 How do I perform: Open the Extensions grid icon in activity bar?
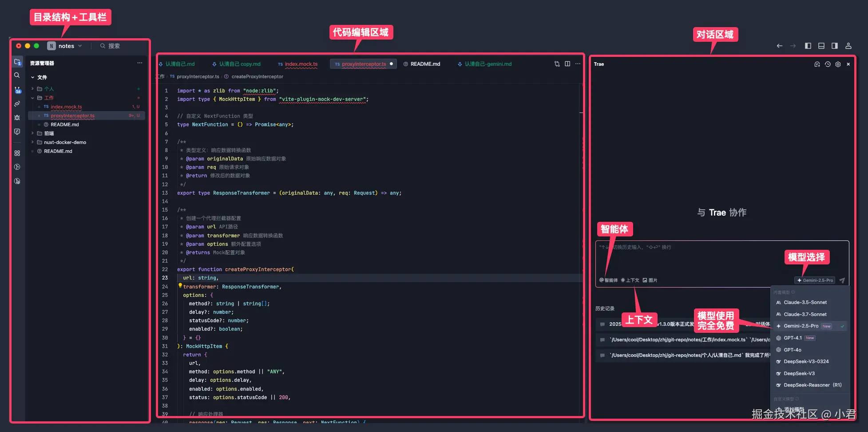(17, 153)
